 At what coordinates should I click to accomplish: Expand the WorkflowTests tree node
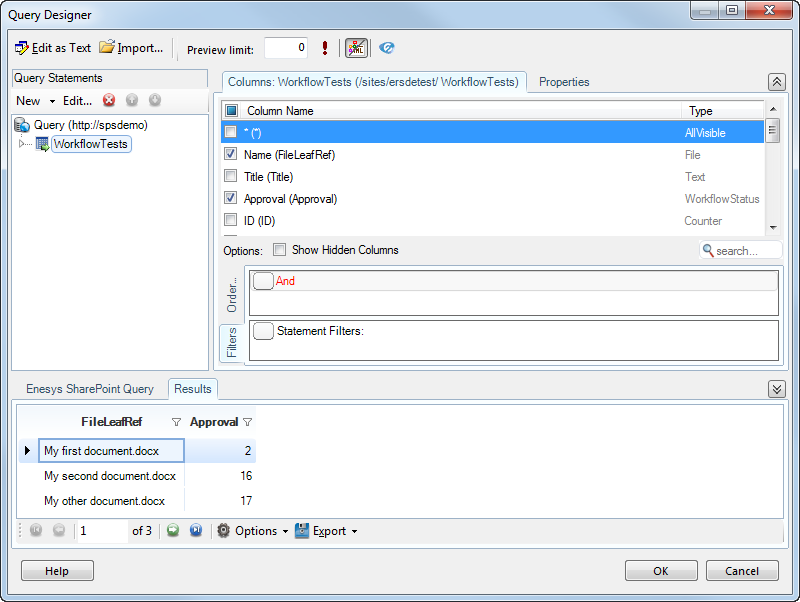(x=22, y=145)
